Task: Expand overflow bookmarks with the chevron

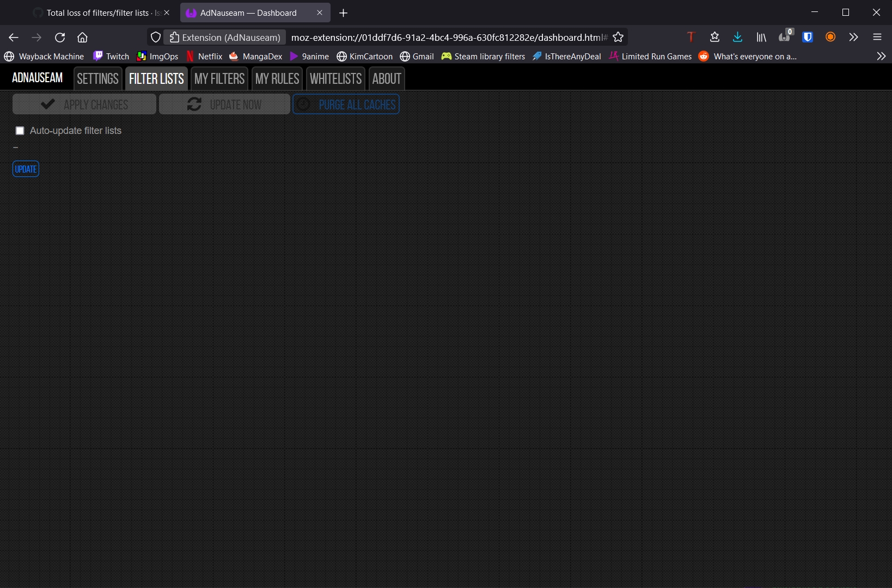Action: point(881,56)
